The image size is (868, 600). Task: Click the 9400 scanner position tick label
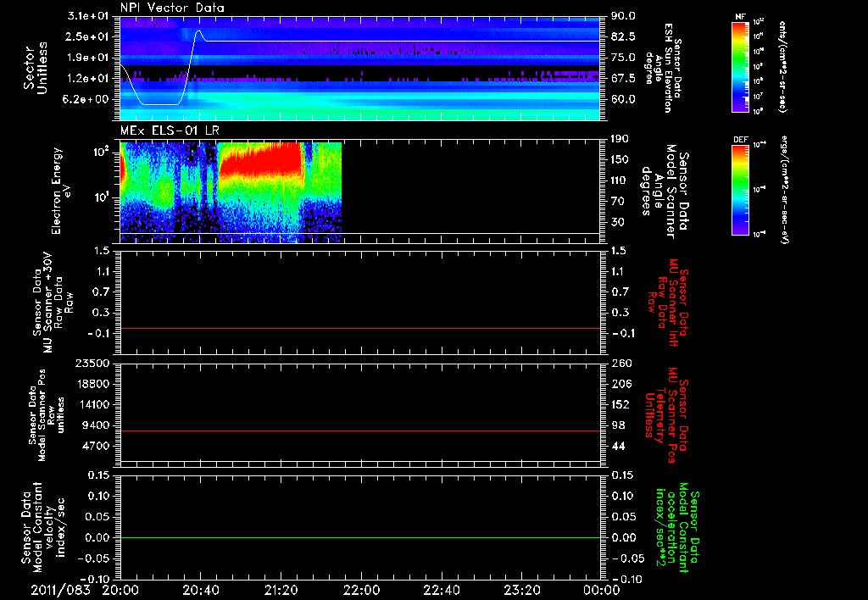tap(97, 425)
